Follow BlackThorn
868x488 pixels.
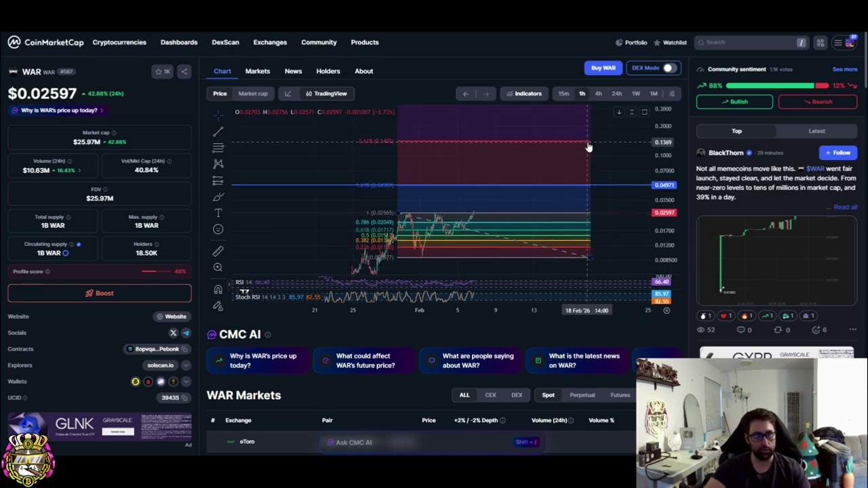pyautogui.click(x=838, y=153)
